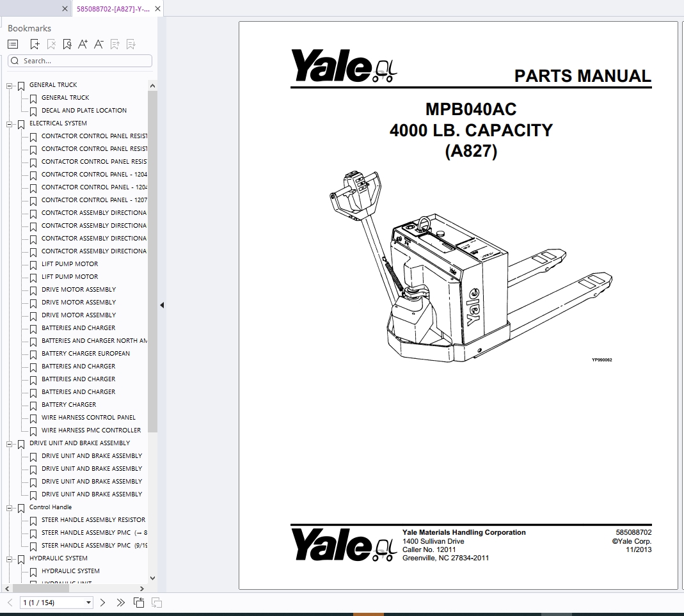
Task: Click the bookmarks scroll left arrow
Action: tap(7, 588)
